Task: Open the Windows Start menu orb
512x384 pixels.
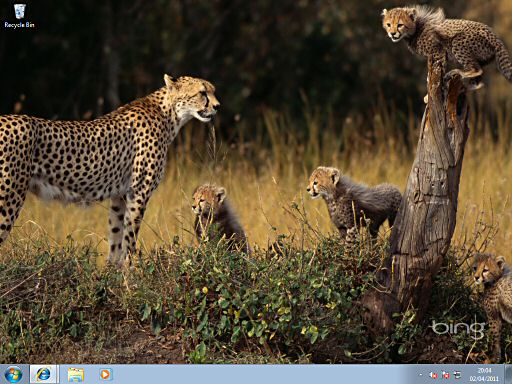Action: click(x=13, y=375)
